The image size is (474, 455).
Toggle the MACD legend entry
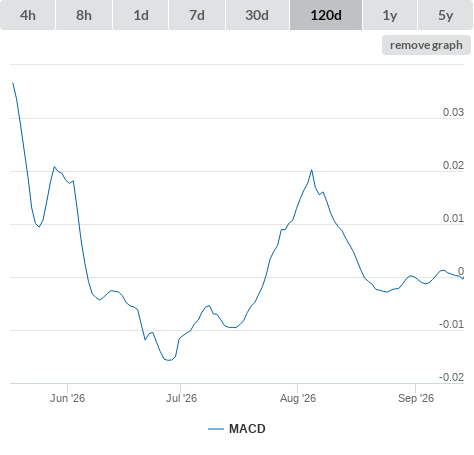pyautogui.click(x=237, y=429)
